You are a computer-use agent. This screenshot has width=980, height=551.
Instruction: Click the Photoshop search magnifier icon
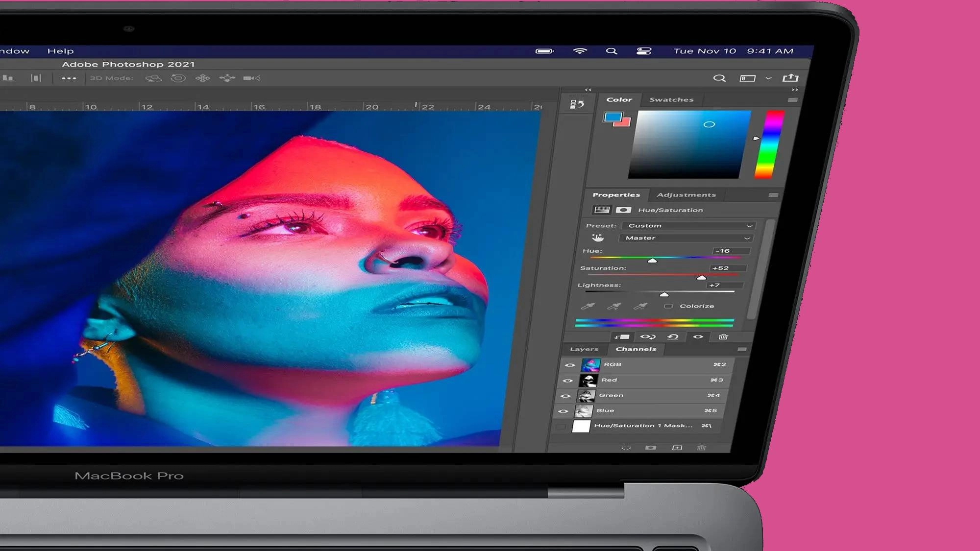(x=719, y=78)
